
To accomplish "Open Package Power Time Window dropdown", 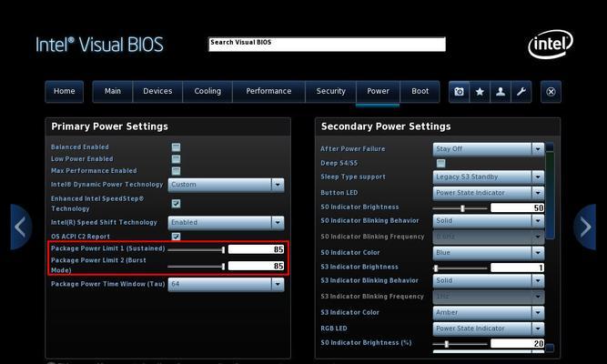I will pos(226,284).
